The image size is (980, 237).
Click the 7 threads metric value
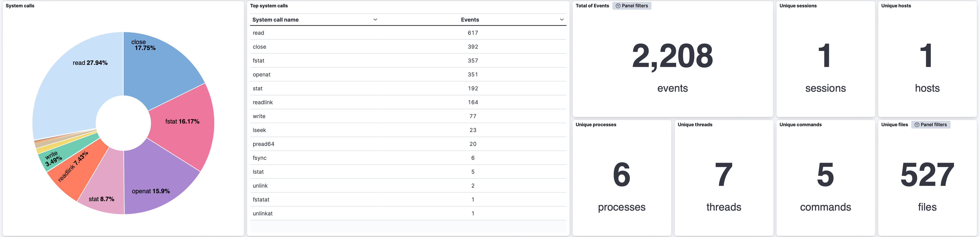(x=724, y=175)
